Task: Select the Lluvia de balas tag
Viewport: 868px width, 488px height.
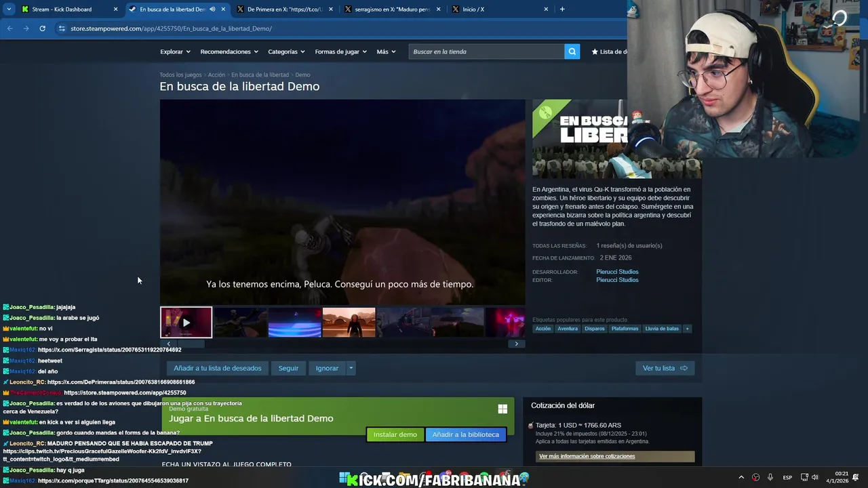Action: [x=662, y=329]
